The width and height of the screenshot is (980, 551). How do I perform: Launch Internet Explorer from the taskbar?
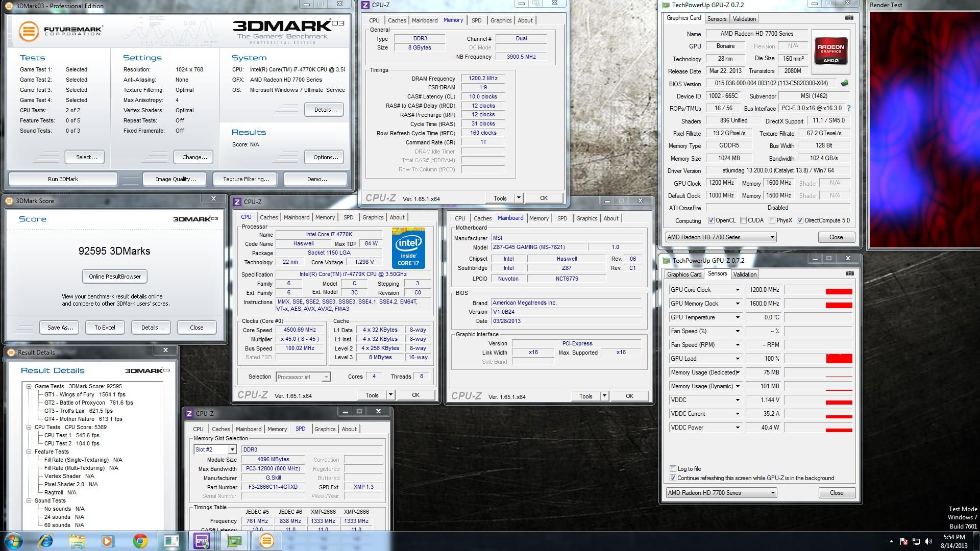point(46,541)
